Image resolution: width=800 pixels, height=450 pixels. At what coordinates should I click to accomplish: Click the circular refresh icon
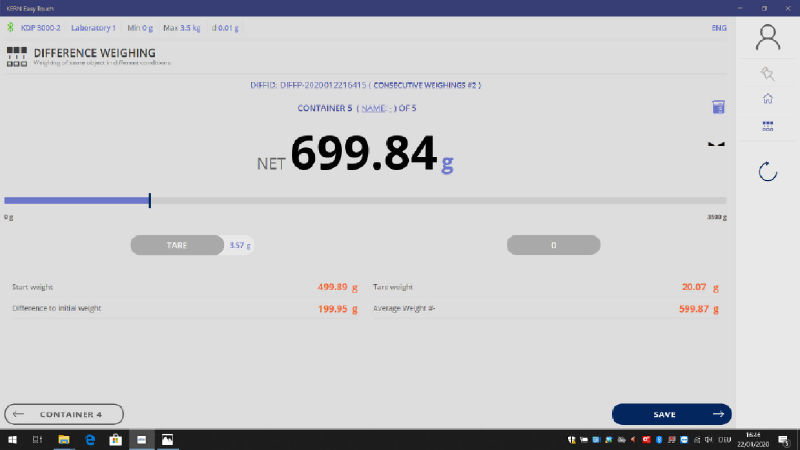click(767, 171)
